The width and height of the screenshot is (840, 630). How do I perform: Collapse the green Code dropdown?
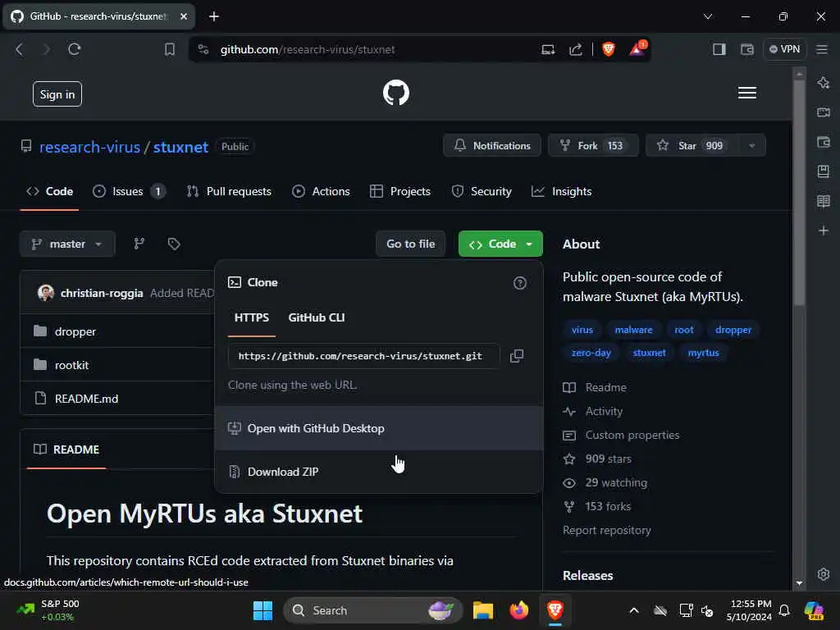pyautogui.click(x=500, y=244)
